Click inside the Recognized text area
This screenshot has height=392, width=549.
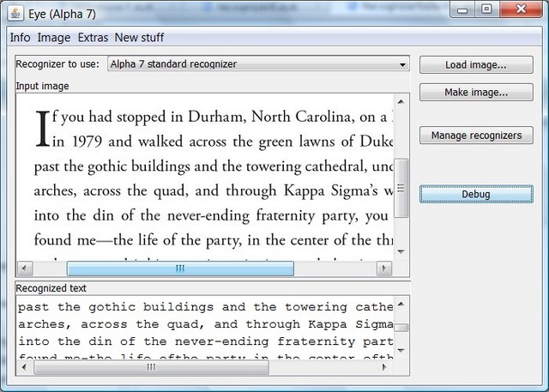(206, 326)
